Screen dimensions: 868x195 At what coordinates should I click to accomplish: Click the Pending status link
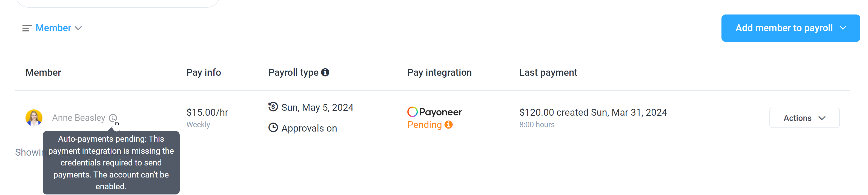pyautogui.click(x=424, y=125)
